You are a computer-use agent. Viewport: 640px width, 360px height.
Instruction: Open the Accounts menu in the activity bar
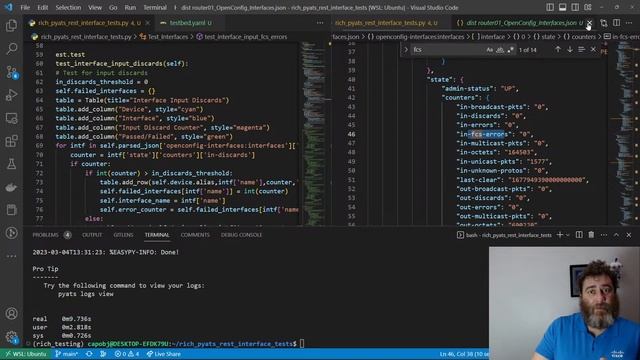(11, 313)
